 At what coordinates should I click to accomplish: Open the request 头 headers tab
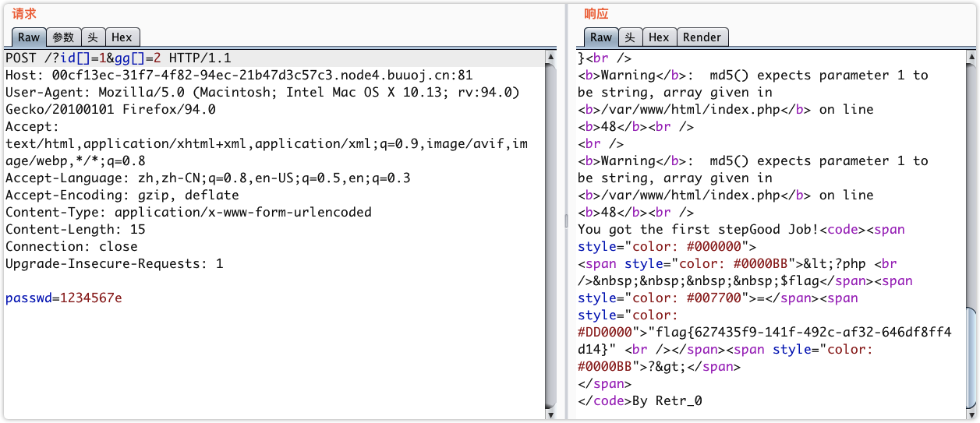(93, 37)
